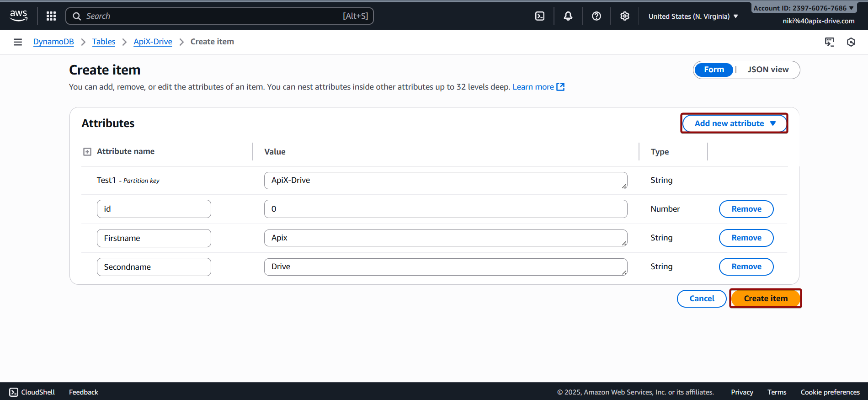Click the Create item button

(x=766, y=299)
